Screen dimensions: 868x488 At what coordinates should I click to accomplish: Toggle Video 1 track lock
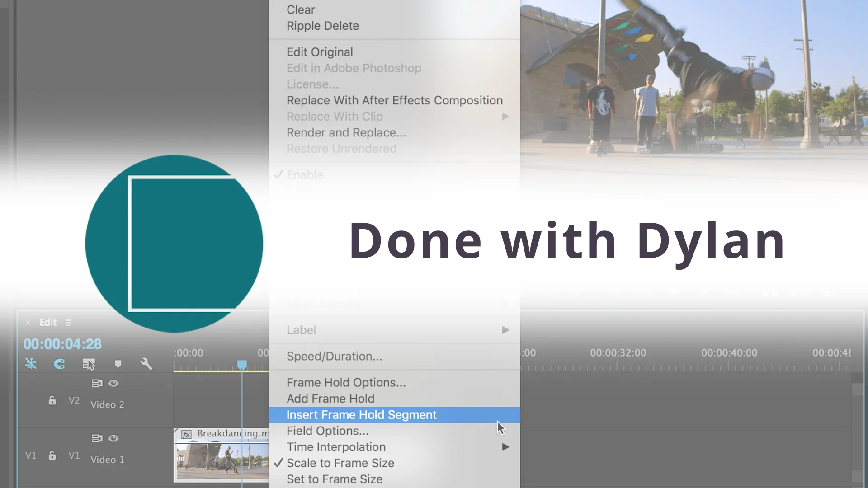tap(52, 455)
